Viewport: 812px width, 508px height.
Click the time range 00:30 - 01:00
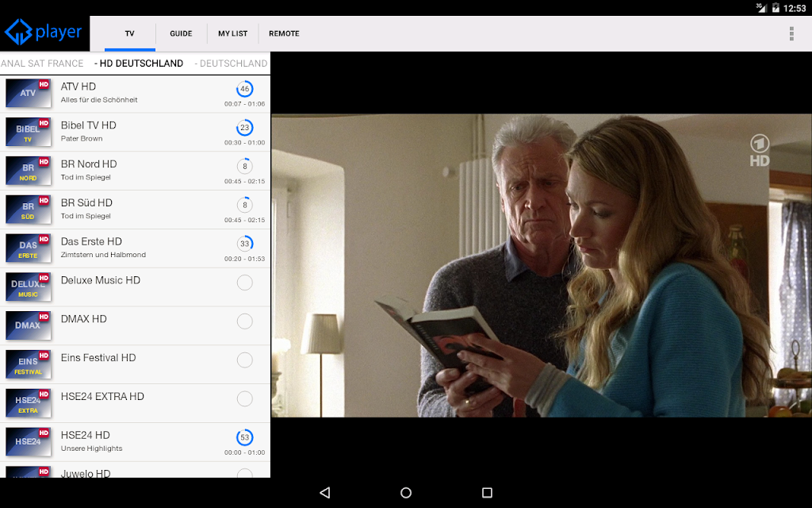pos(245,143)
